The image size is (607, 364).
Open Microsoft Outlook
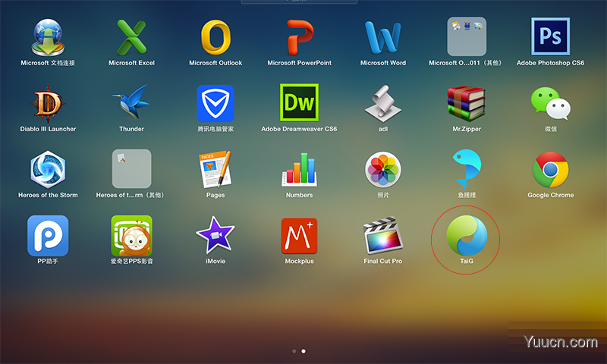[x=215, y=37]
